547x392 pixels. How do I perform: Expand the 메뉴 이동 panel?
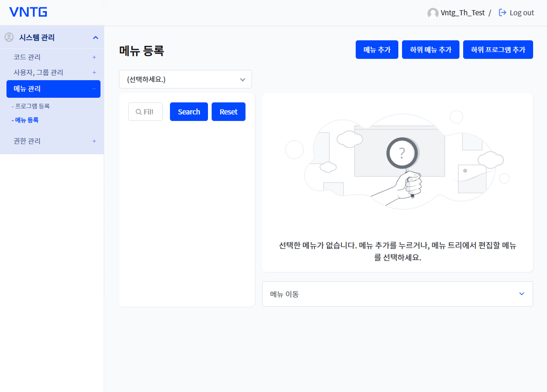(522, 294)
